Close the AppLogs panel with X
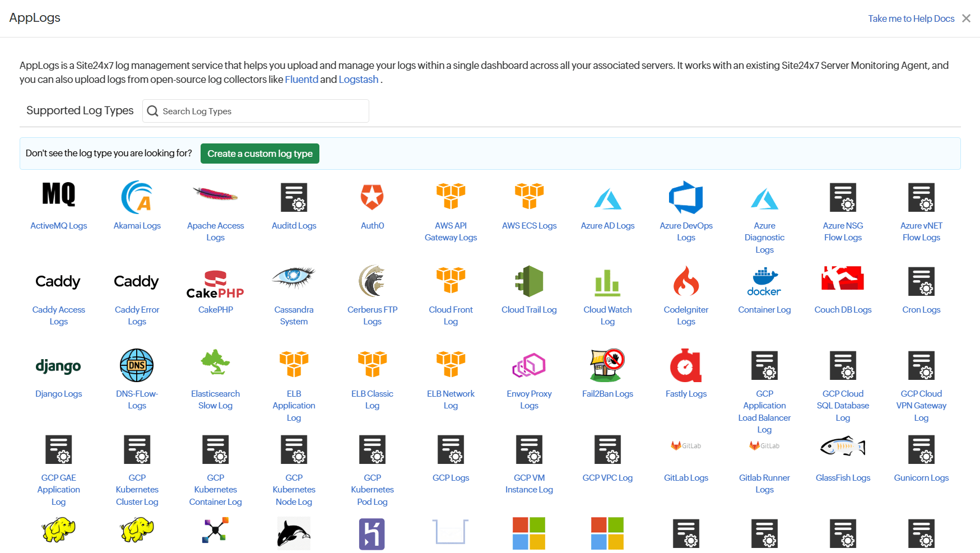980x553 pixels. point(966,18)
